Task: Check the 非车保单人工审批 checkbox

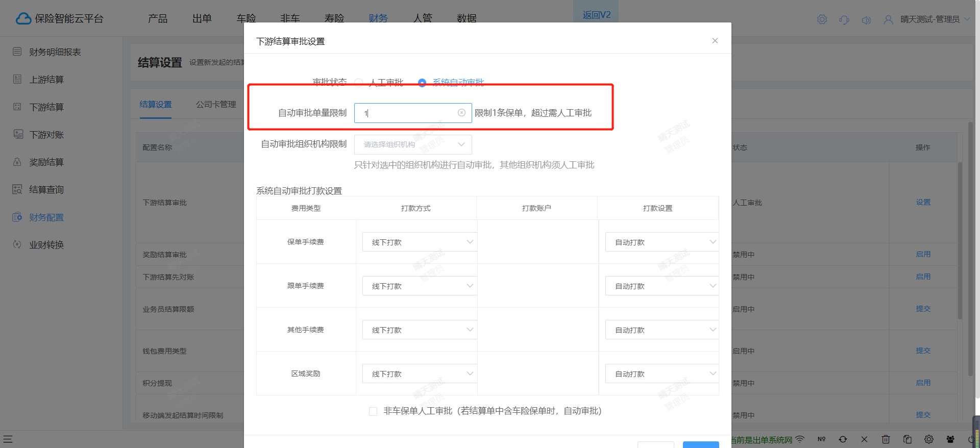Action: coord(373,411)
